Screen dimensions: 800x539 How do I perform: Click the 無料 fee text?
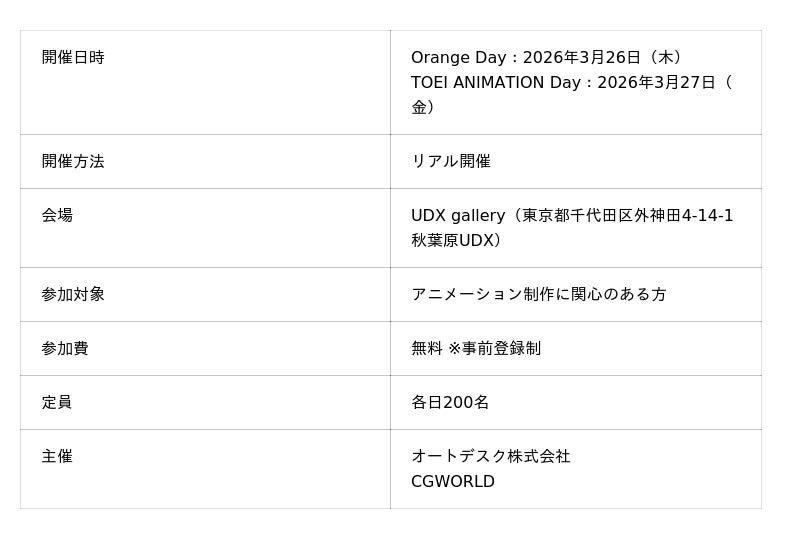[x=427, y=349]
